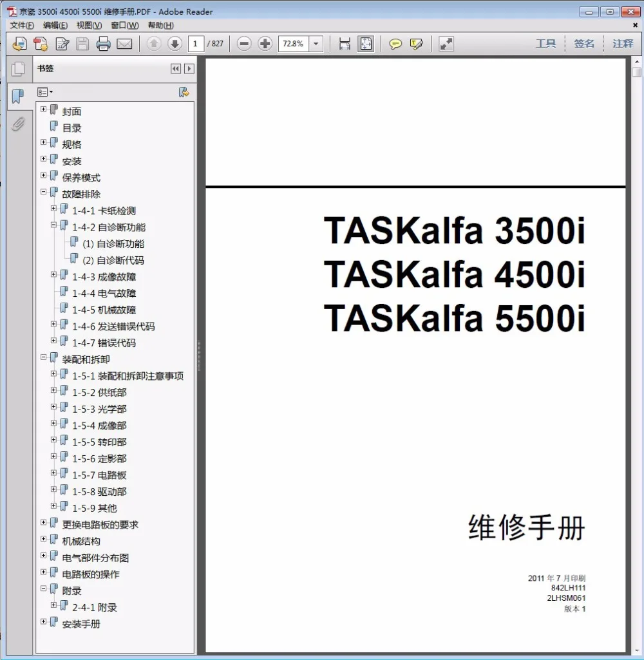Zoom in with the plus button

point(265,43)
